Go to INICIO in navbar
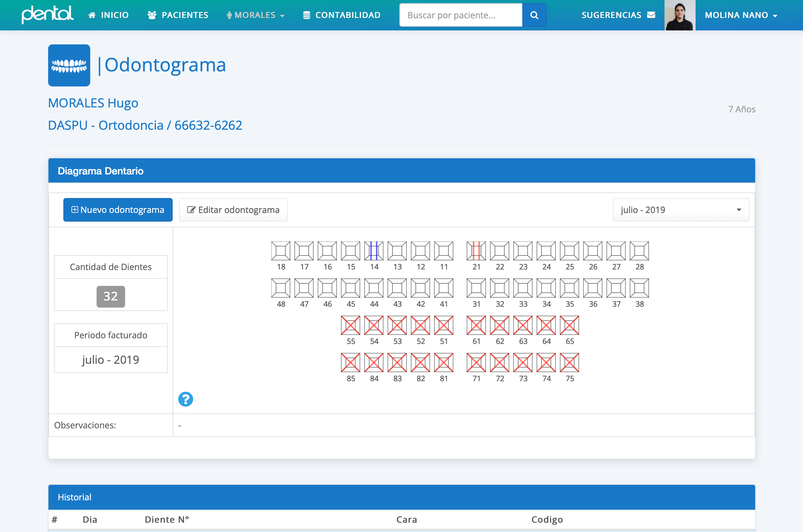This screenshot has height=532, width=803. (108, 15)
